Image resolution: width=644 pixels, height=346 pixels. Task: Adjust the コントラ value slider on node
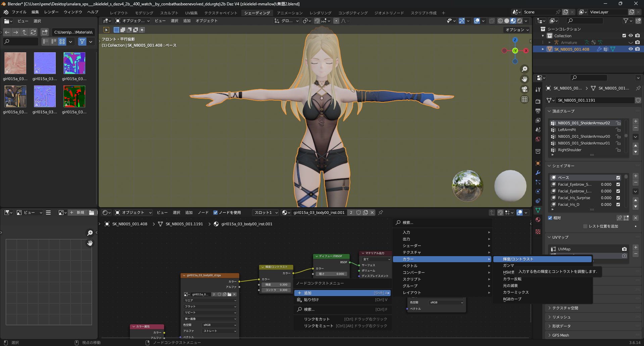coord(276,290)
